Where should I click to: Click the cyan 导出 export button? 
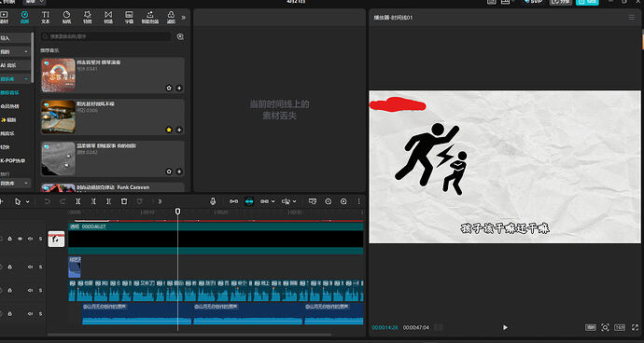587,2
